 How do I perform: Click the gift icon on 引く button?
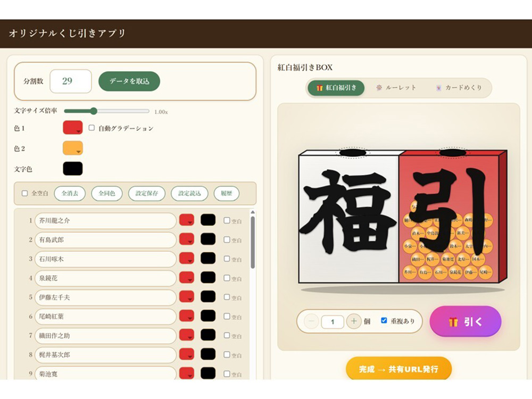(x=453, y=322)
